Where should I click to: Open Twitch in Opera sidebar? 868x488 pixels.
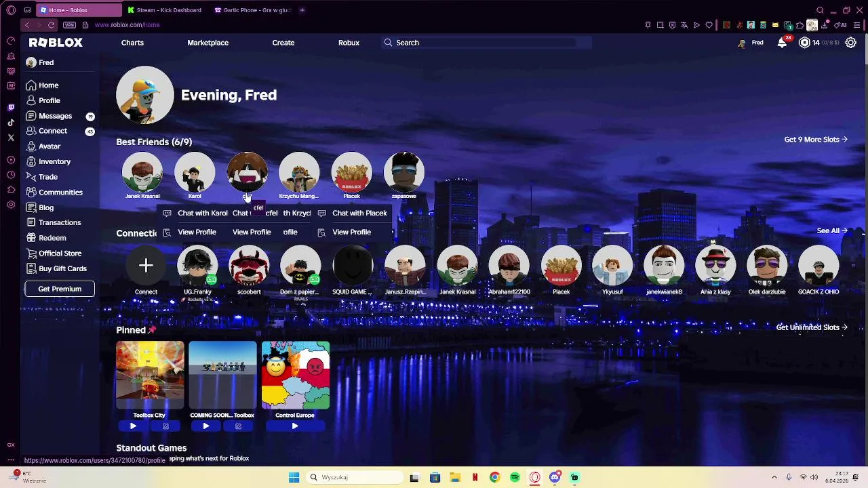coord(11,107)
